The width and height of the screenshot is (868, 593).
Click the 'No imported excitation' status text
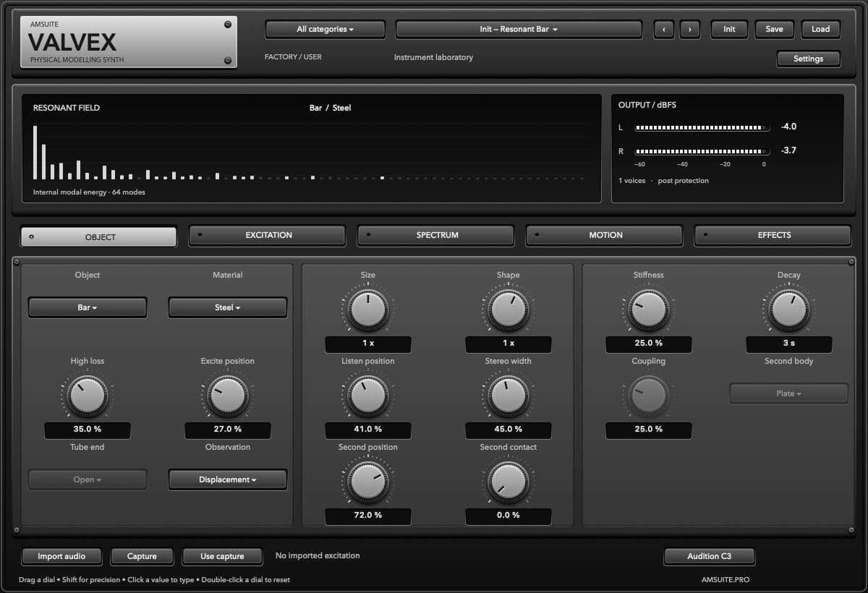pyautogui.click(x=318, y=555)
